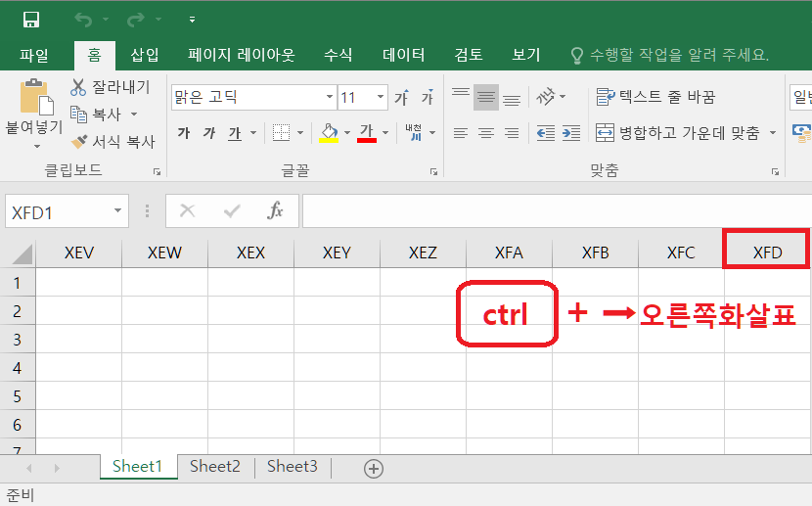Viewport: 812px width, 506px height.
Task: Click the 복사 copy button
Action: click(96, 114)
